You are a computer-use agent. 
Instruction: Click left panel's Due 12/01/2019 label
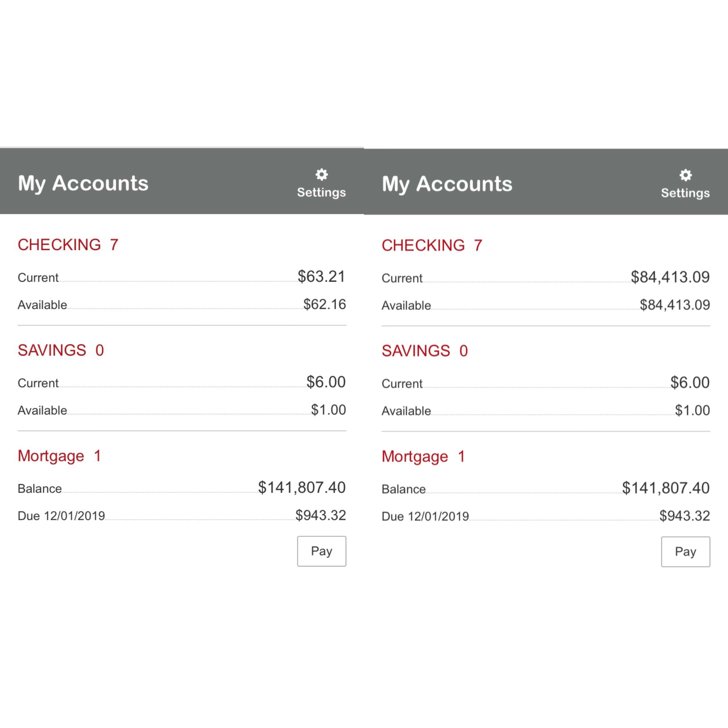61,516
